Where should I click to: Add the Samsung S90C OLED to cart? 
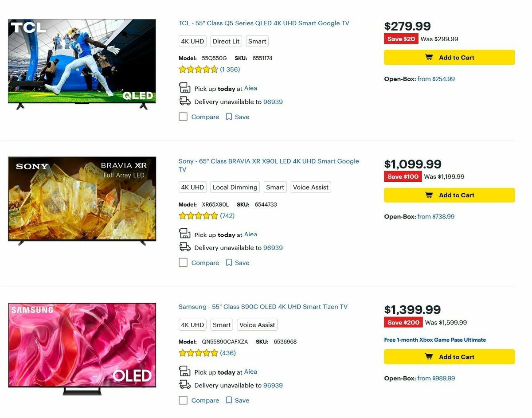pyautogui.click(x=449, y=357)
